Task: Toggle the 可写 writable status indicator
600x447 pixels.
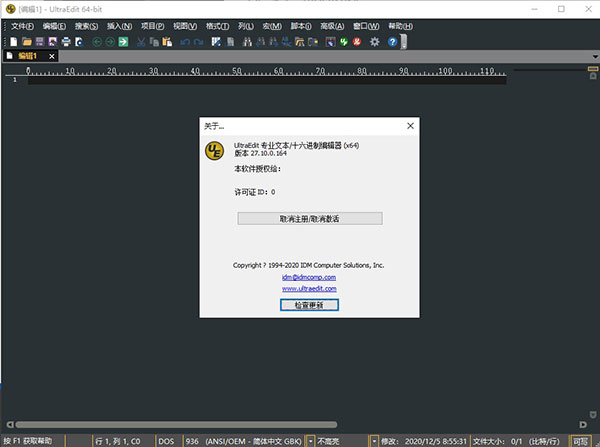Action: tap(581, 440)
